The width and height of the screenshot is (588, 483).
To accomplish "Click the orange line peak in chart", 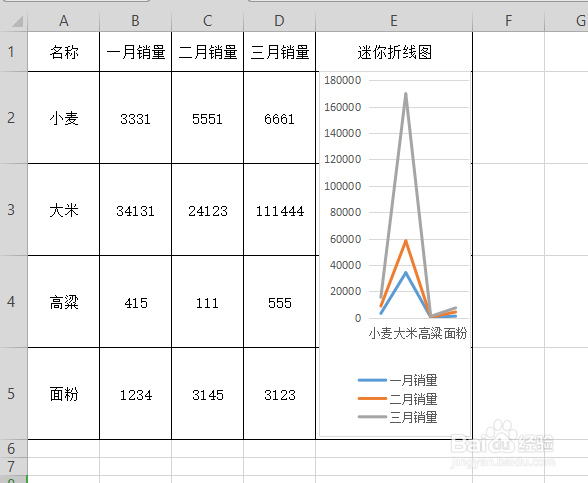I will (406, 241).
